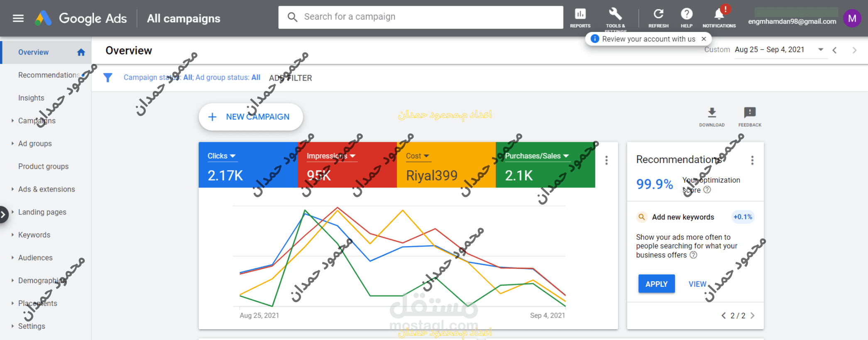The image size is (868, 340).
Task: Open Tools & Settings wrench
Action: tap(615, 15)
